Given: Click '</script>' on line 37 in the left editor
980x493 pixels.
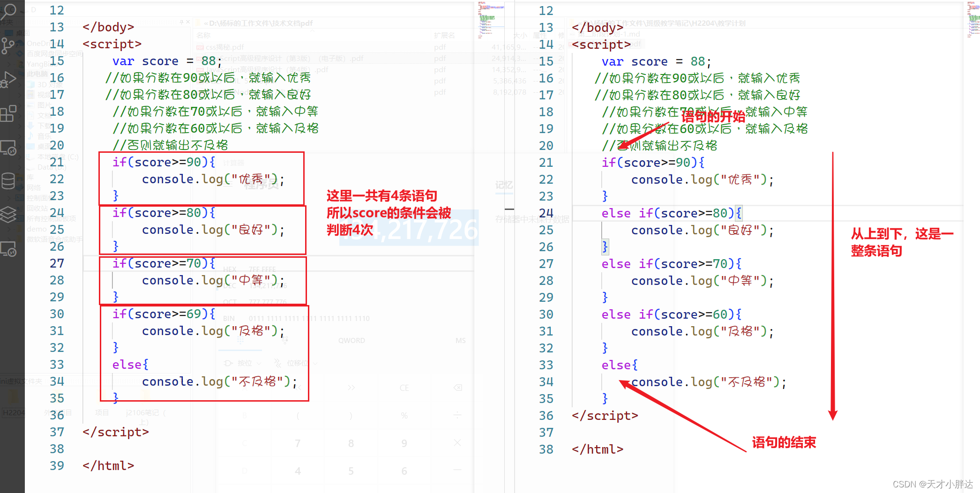Looking at the screenshot, I should pyautogui.click(x=116, y=432).
